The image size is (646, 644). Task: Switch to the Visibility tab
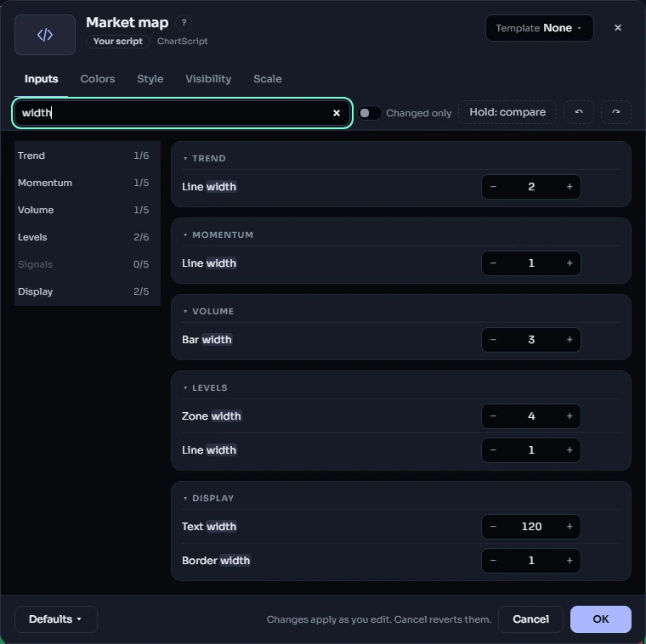pos(208,79)
